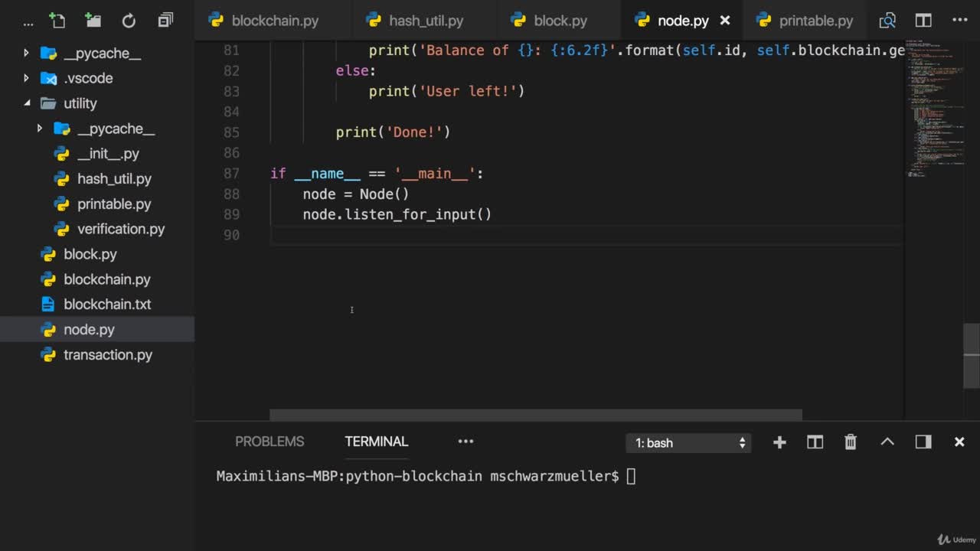Screen dimensions: 980x551
Task: Open __init__.py in the utility folder
Action: tap(108, 154)
